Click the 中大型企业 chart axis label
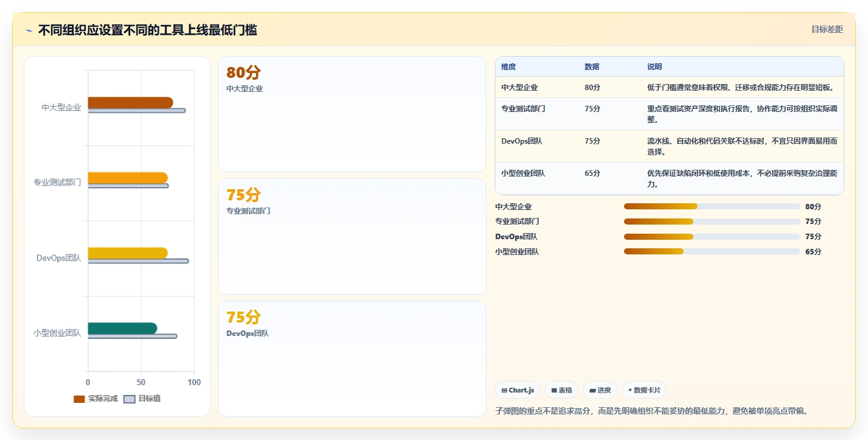This screenshot has width=868, height=440. pos(61,108)
